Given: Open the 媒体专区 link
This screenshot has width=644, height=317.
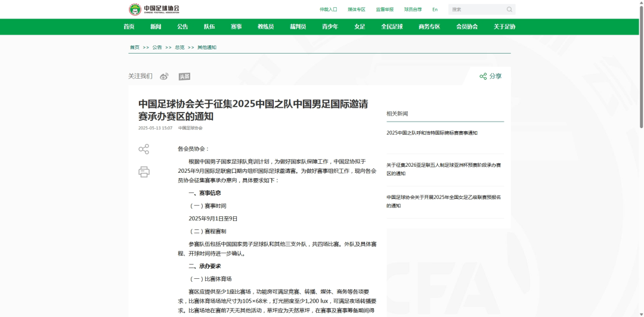Looking at the screenshot, I should [357, 10].
